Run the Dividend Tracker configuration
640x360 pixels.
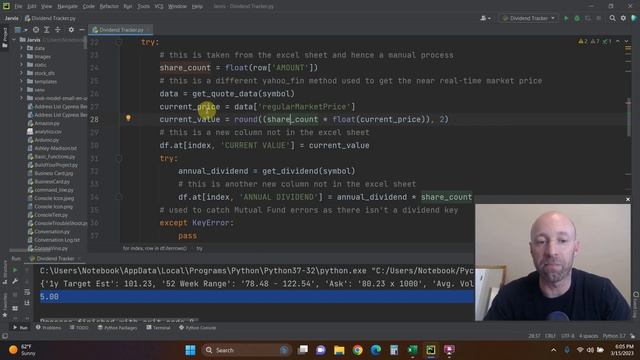(x=566, y=18)
